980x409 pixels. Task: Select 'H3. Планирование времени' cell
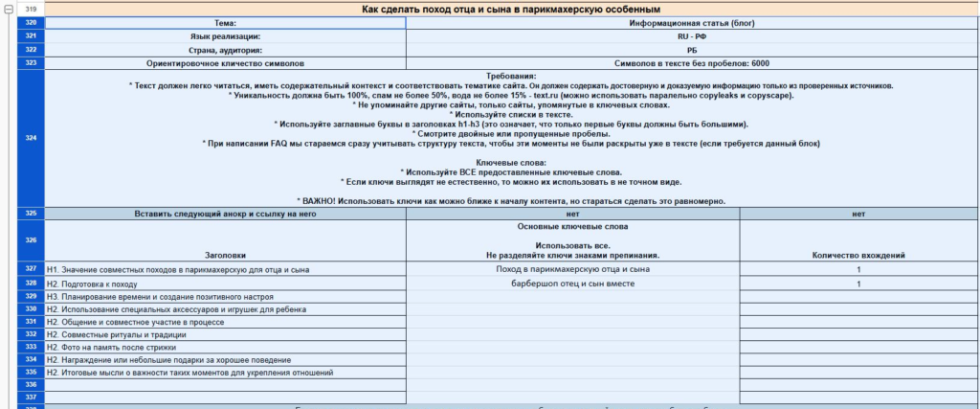[x=225, y=297]
